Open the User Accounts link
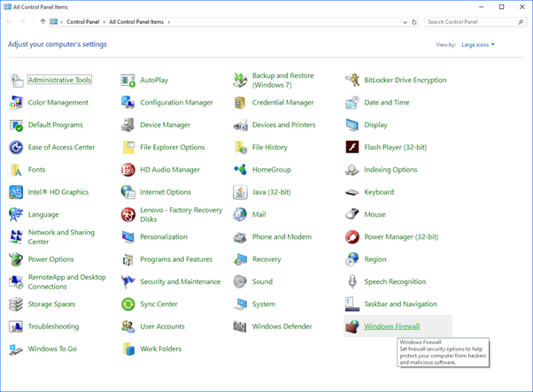 [x=162, y=327]
